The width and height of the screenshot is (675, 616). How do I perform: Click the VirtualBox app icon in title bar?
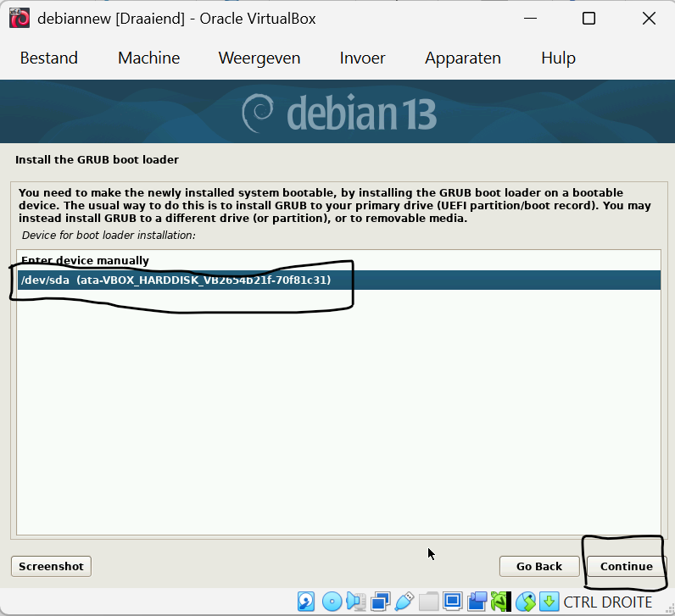[20, 19]
